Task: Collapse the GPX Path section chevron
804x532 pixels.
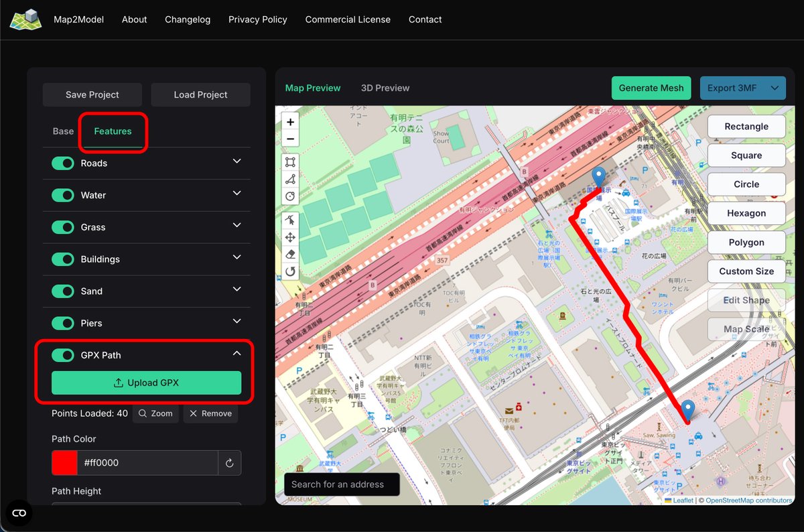Action: pos(237,353)
